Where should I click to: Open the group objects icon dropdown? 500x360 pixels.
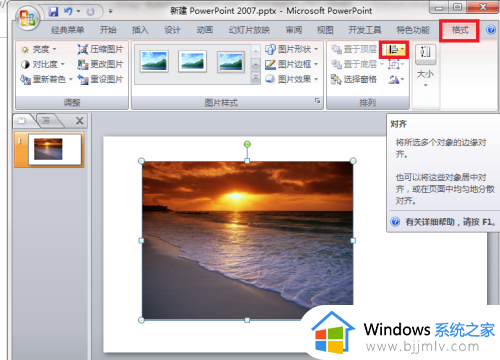point(396,64)
